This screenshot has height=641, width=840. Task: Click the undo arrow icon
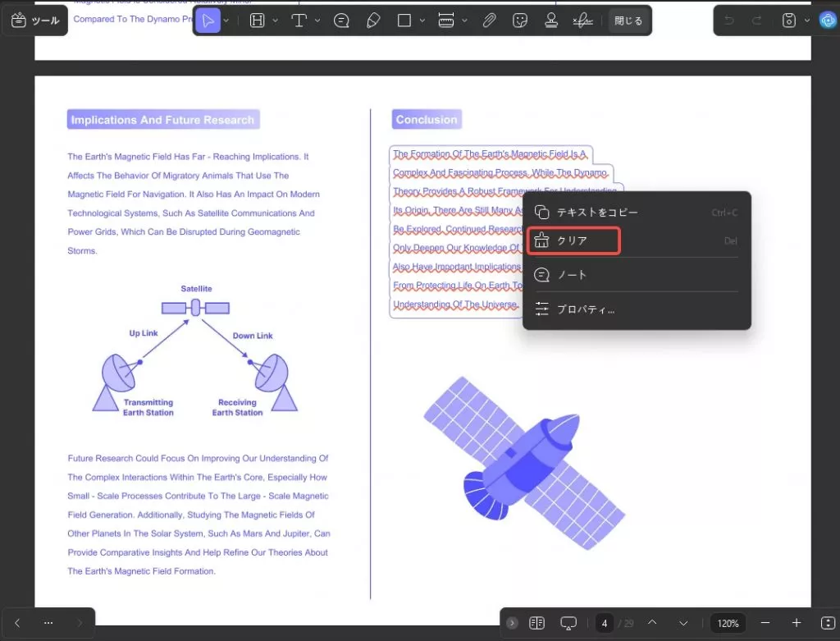[x=728, y=21]
